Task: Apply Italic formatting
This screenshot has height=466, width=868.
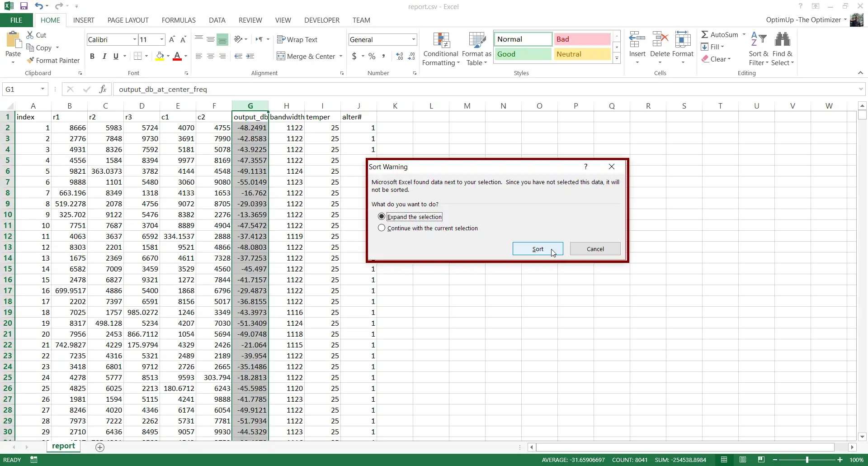Action: (104, 56)
